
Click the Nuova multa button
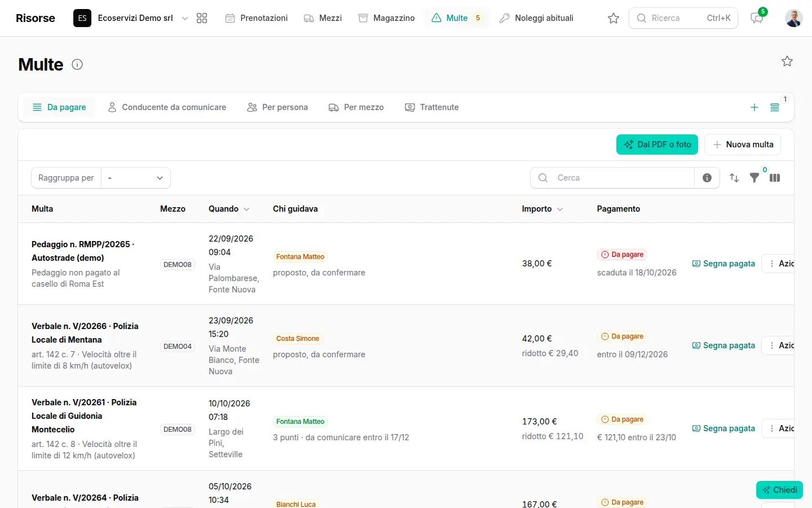[x=743, y=144]
